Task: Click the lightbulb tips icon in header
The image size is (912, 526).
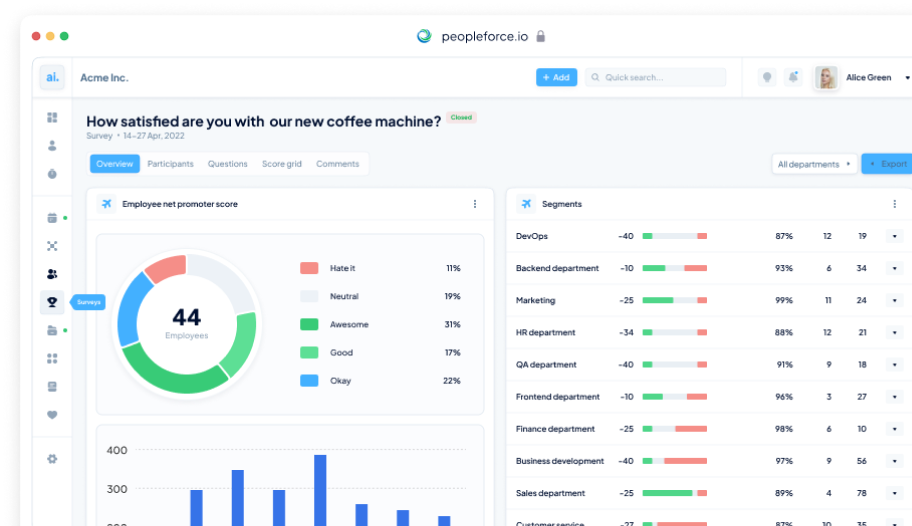Action: point(767,77)
